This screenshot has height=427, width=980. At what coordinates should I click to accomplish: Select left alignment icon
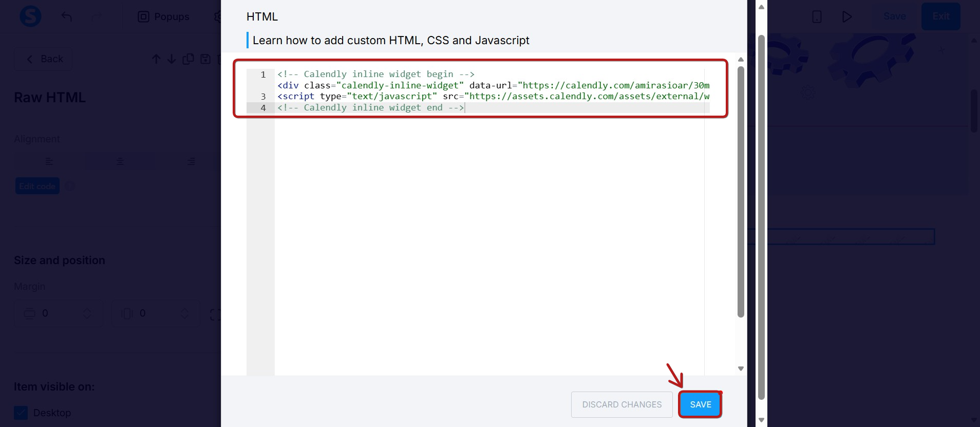(x=49, y=161)
